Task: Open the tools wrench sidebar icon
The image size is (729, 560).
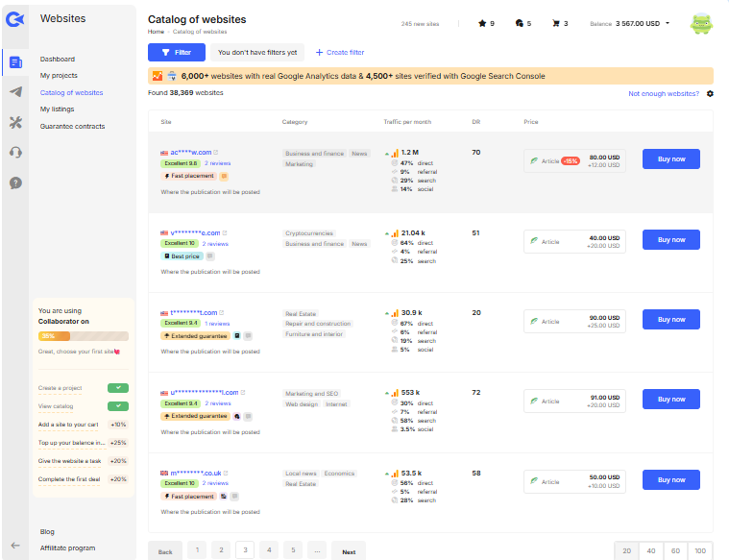Action: tap(15, 122)
